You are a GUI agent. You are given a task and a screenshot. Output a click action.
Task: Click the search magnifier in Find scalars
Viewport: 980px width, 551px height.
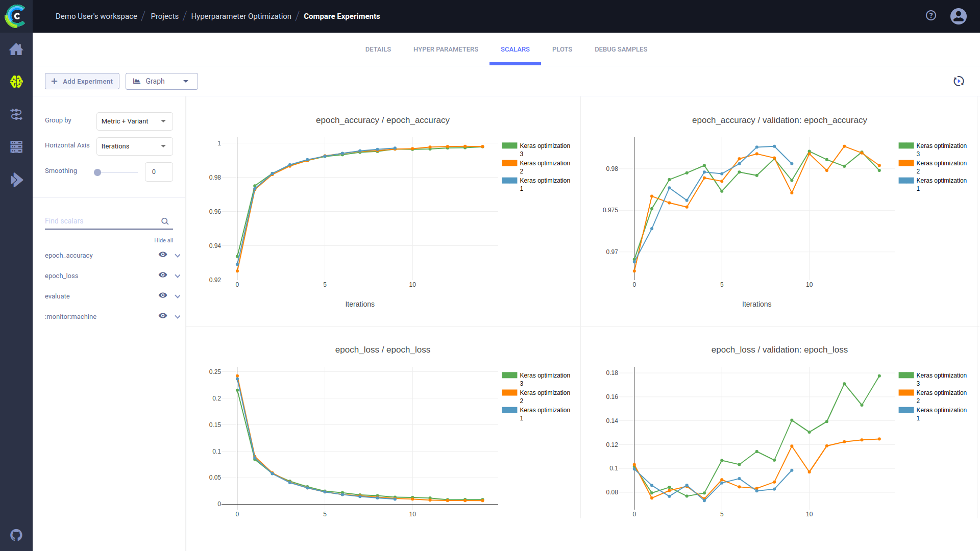[165, 221]
